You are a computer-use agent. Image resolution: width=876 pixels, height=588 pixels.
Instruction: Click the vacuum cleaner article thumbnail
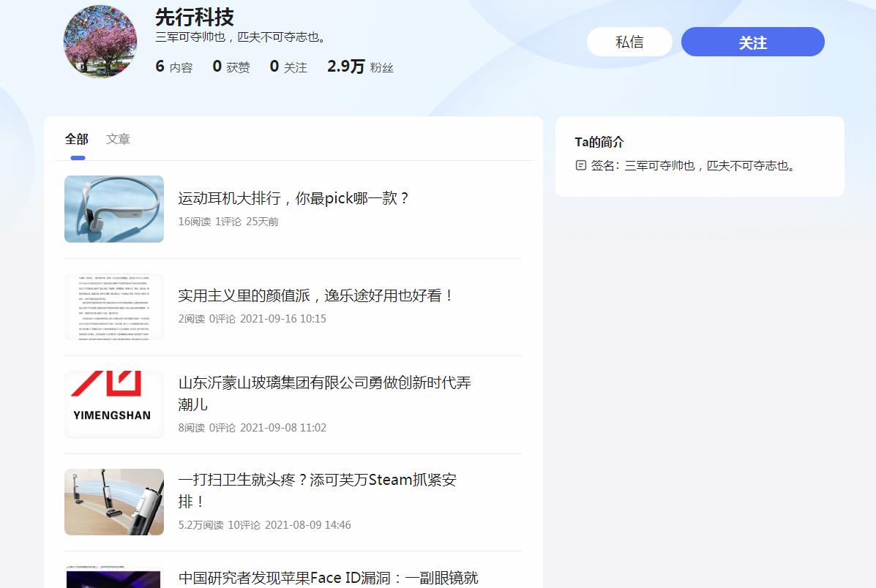click(114, 502)
